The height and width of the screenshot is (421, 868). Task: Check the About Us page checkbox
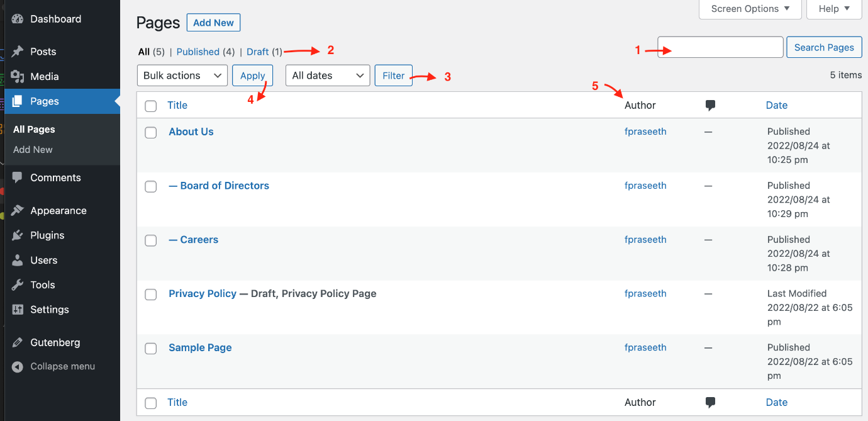[x=151, y=132]
